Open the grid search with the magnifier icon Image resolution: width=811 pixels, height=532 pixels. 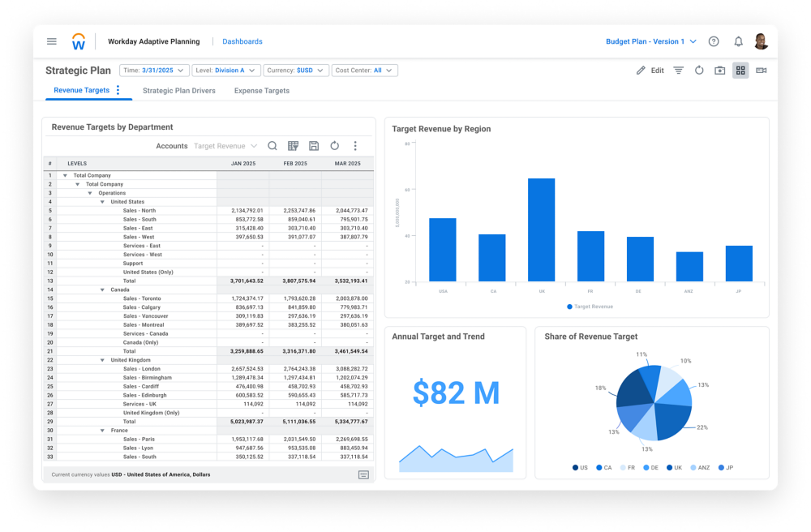(272, 146)
